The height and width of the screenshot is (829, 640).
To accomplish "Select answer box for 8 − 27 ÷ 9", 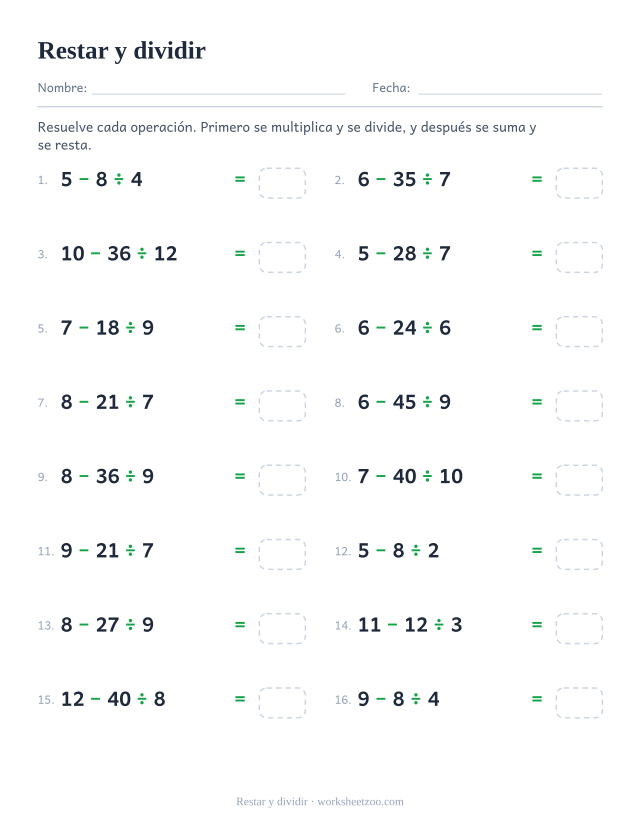I will 282,629.
